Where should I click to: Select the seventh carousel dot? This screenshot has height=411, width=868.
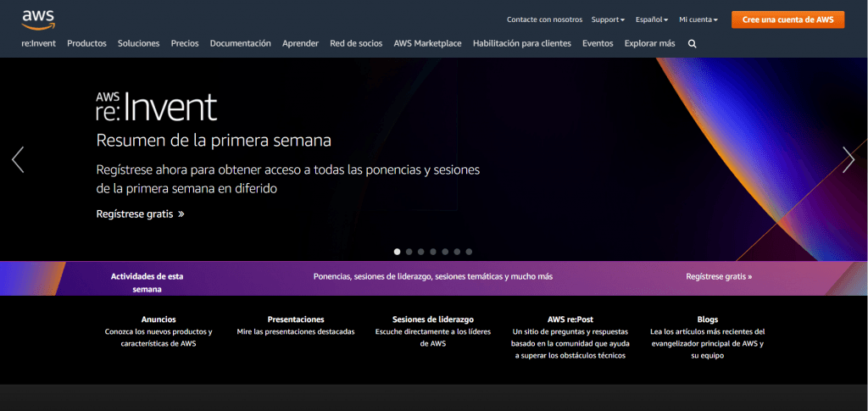click(469, 252)
